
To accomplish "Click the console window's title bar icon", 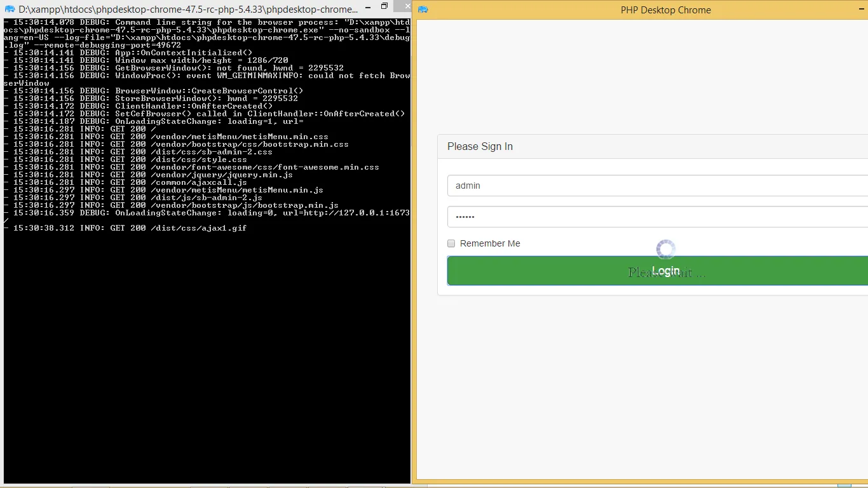I will (x=10, y=9).
